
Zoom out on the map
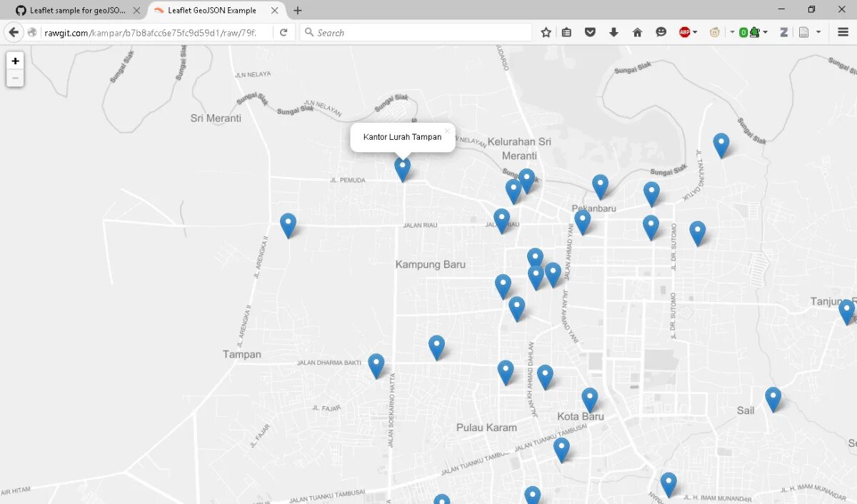pos(15,79)
